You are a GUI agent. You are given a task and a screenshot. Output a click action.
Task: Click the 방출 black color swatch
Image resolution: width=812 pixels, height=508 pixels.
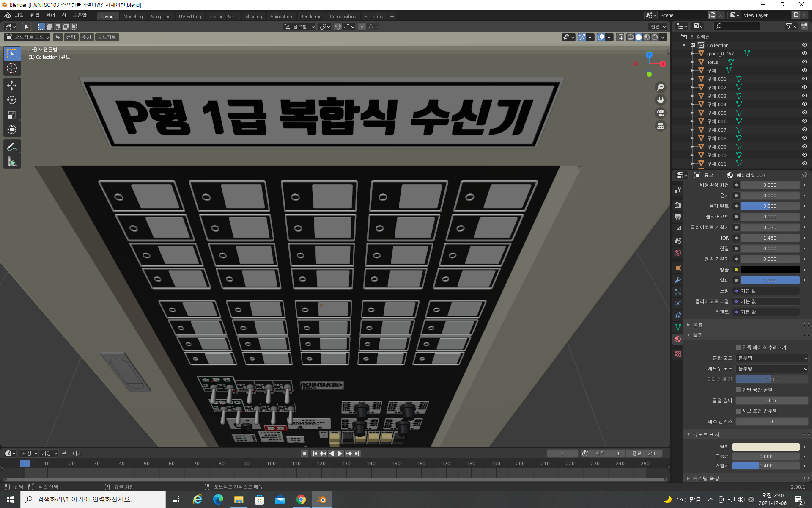tap(770, 270)
